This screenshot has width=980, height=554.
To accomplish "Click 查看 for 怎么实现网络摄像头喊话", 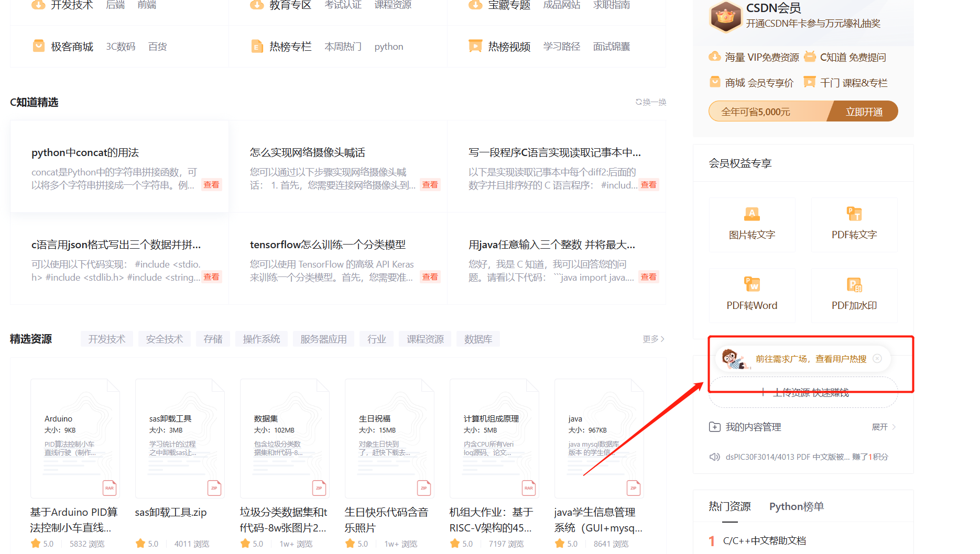I will click(430, 185).
